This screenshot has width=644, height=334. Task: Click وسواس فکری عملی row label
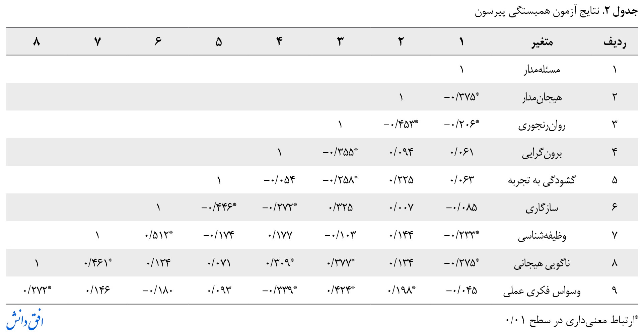click(x=542, y=291)
